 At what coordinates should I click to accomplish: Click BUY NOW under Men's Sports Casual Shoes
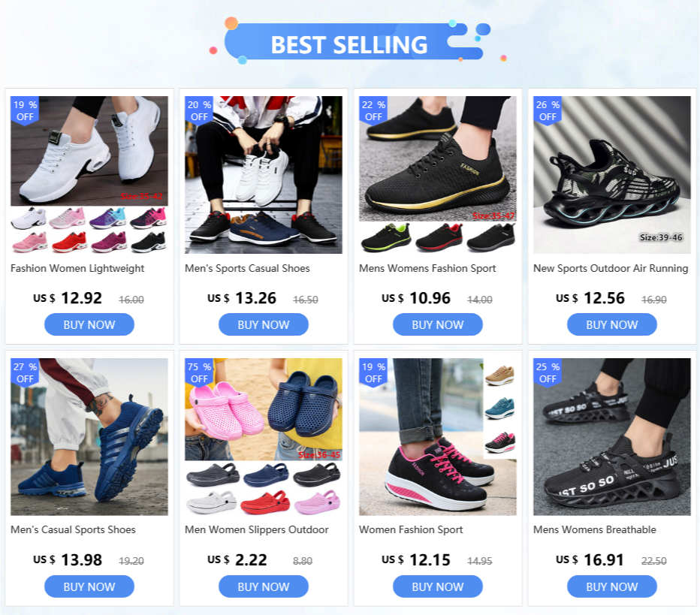264,324
